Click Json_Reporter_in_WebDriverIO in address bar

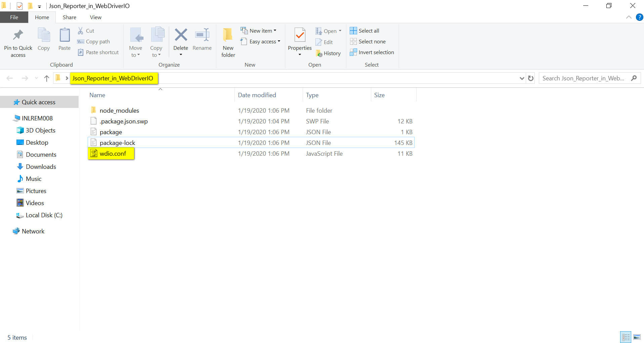point(113,78)
